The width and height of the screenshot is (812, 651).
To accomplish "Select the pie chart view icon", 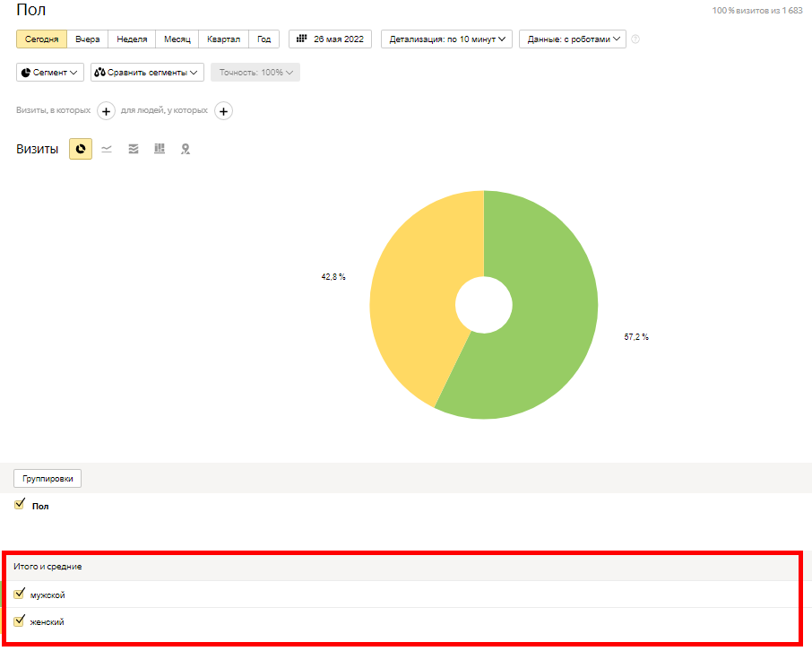I will tap(81, 149).
